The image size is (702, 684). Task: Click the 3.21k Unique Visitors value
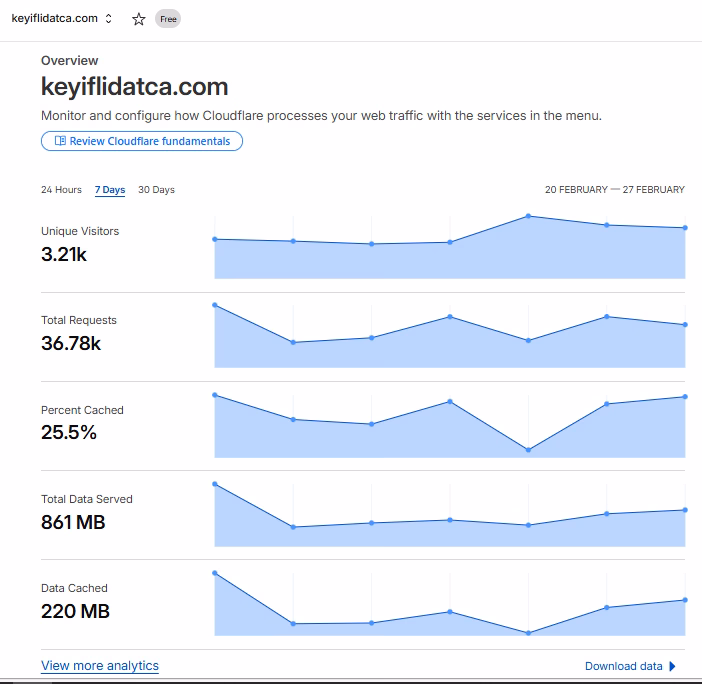coord(64,254)
